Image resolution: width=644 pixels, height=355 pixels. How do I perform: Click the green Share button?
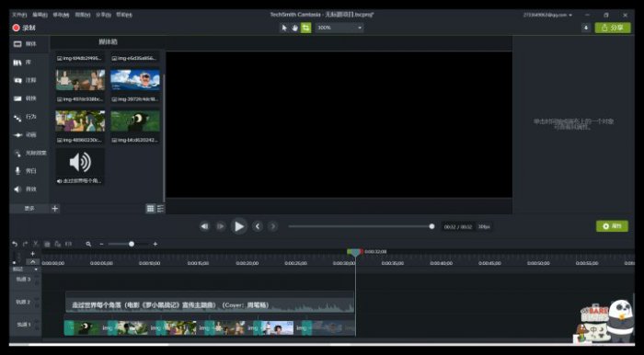[613, 28]
